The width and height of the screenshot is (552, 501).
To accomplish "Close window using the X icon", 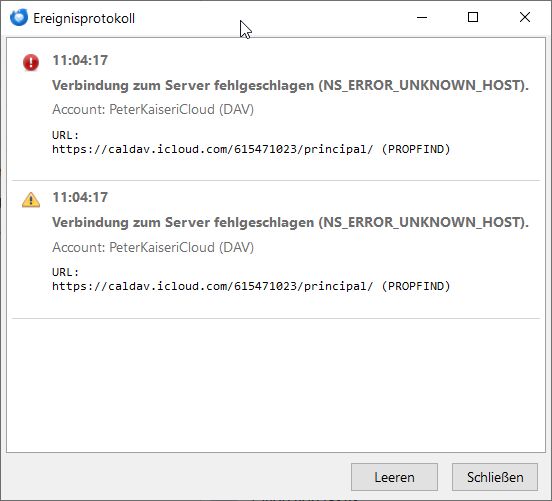I will 525,17.
